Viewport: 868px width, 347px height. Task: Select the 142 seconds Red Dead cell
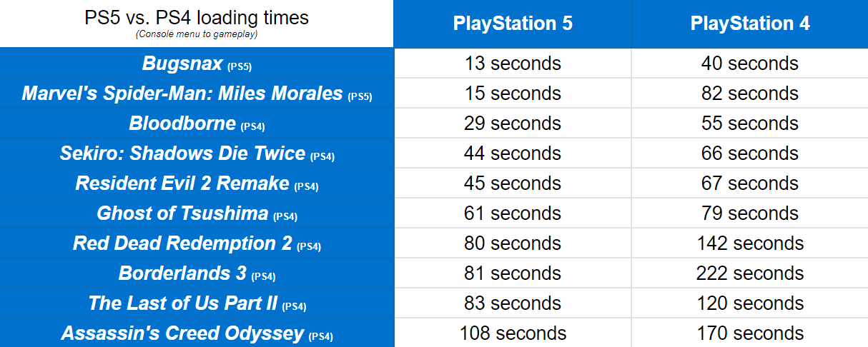pos(750,243)
